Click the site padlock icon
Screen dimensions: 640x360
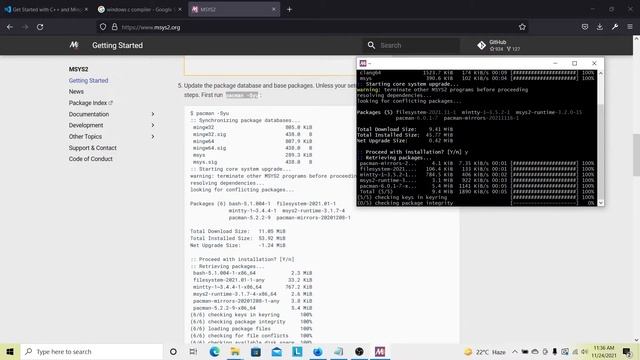pos(115,27)
